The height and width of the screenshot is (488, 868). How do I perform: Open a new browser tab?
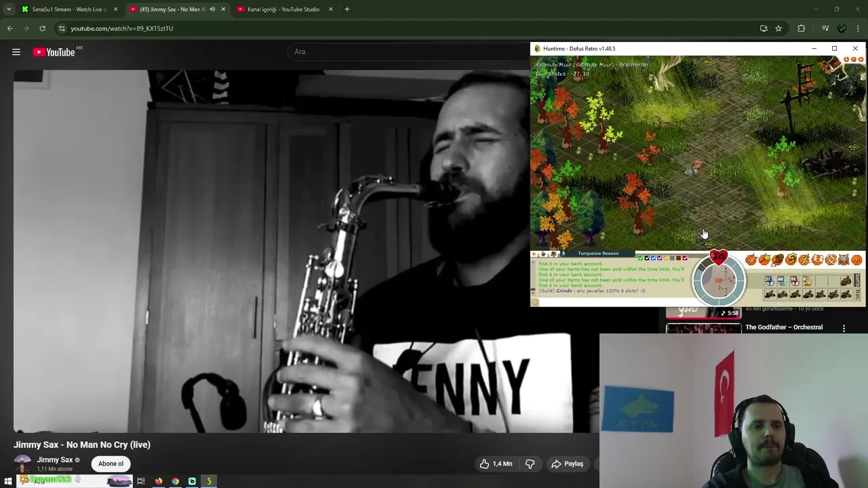click(x=347, y=9)
